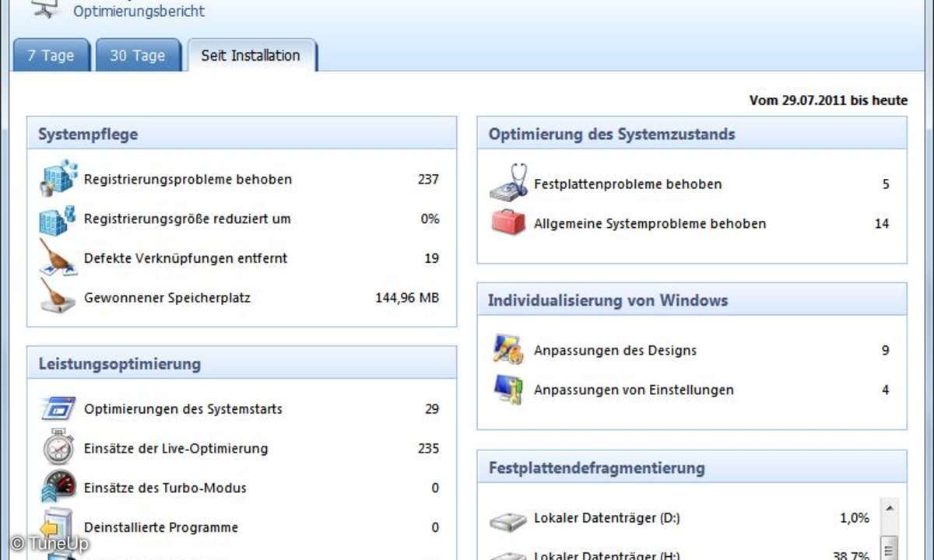Click the drive icon for Datenträger (D:)
The height and width of the screenshot is (560, 934).
[509, 520]
